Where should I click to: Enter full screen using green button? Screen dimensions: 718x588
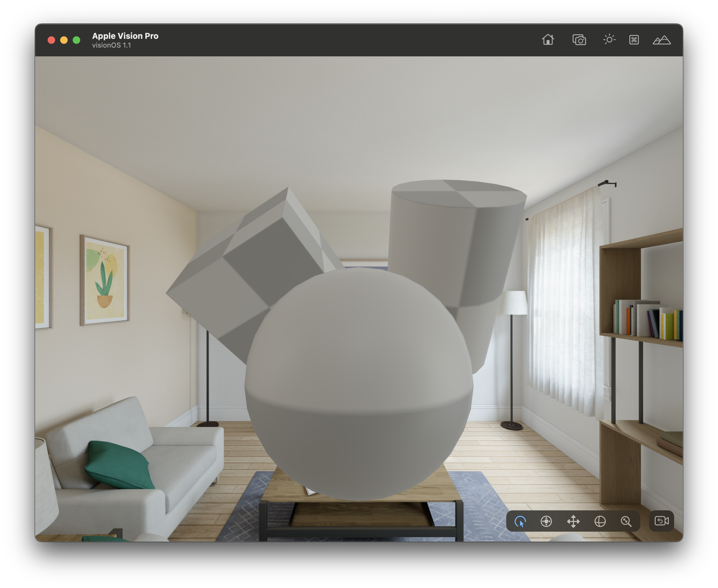click(x=76, y=40)
